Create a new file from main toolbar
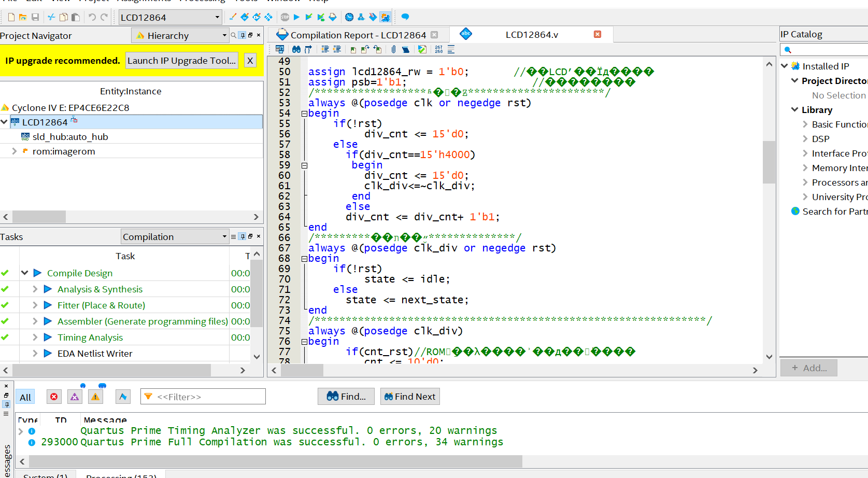This screenshot has height=478, width=868. click(x=11, y=17)
